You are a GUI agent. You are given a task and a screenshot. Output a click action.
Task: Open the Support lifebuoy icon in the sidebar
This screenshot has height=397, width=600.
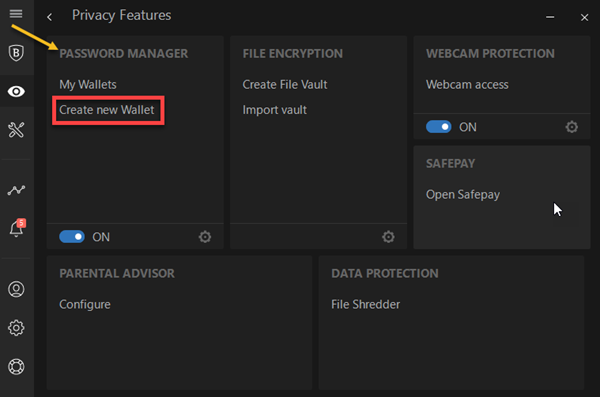point(16,366)
